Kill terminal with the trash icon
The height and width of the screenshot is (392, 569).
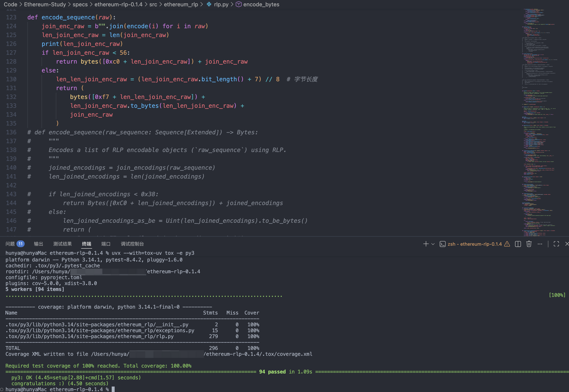(529, 244)
